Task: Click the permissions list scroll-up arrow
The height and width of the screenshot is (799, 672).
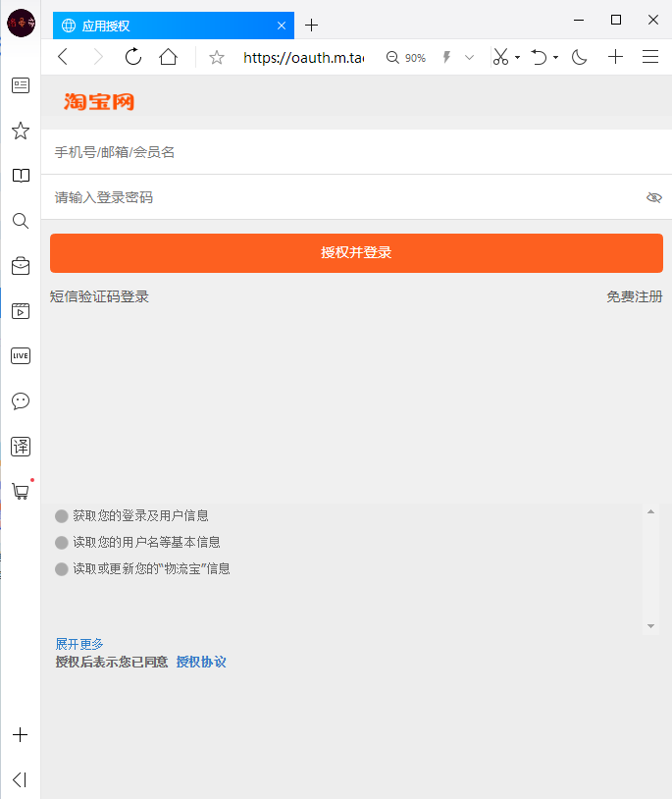Action: (x=650, y=511)
